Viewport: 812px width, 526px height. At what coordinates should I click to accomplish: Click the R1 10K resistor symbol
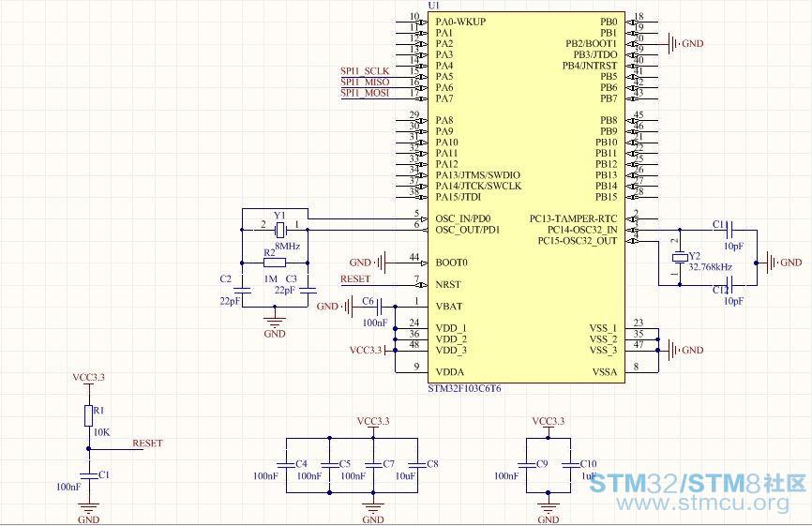tap(88, 415)
